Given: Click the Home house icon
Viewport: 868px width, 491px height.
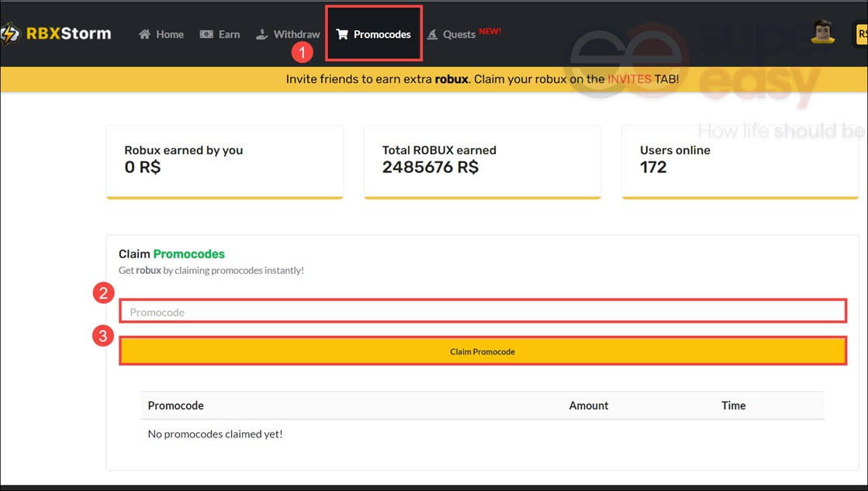Looking at the screenshot, I should pos(144,34).
